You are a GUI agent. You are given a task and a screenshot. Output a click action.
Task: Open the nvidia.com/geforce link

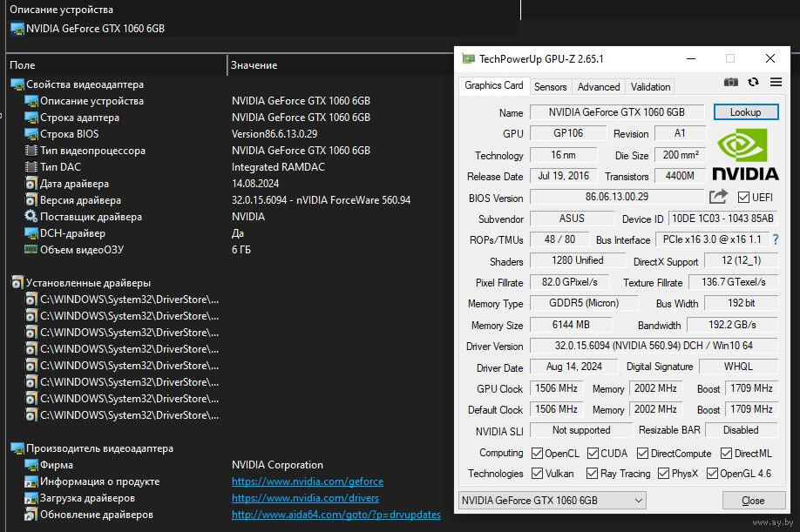pyautogui.click(x=307, y=481)
